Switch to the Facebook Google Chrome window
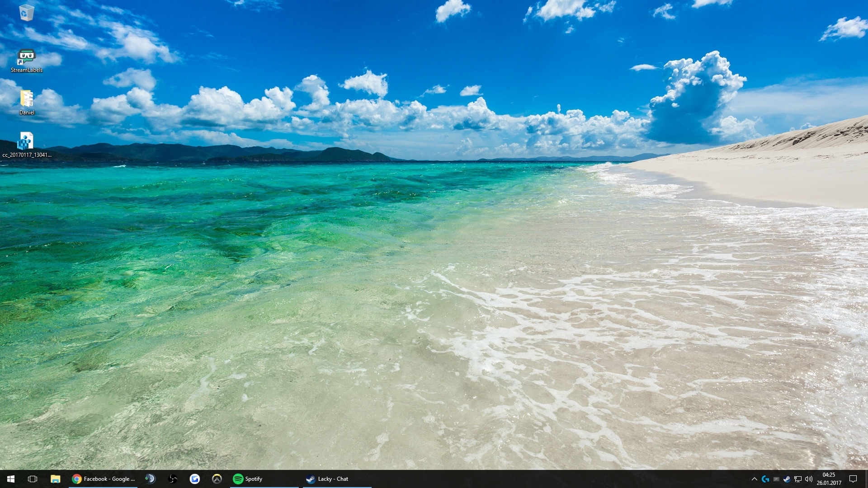The width and height of the screenshot is (868, 488). [104, 479]
